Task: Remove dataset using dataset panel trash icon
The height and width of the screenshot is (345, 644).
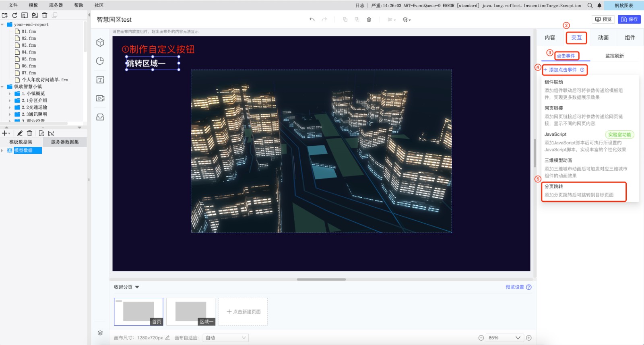Action: click(29, 133)
